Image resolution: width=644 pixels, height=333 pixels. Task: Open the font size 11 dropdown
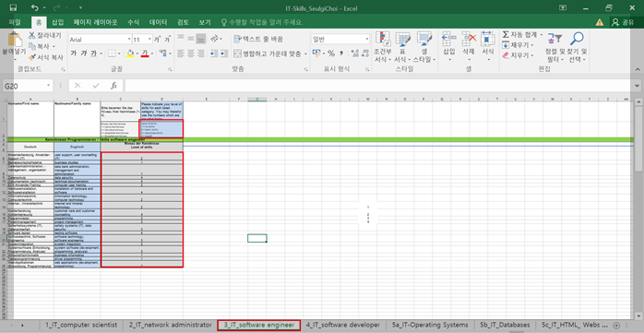[x=149, y=40]
